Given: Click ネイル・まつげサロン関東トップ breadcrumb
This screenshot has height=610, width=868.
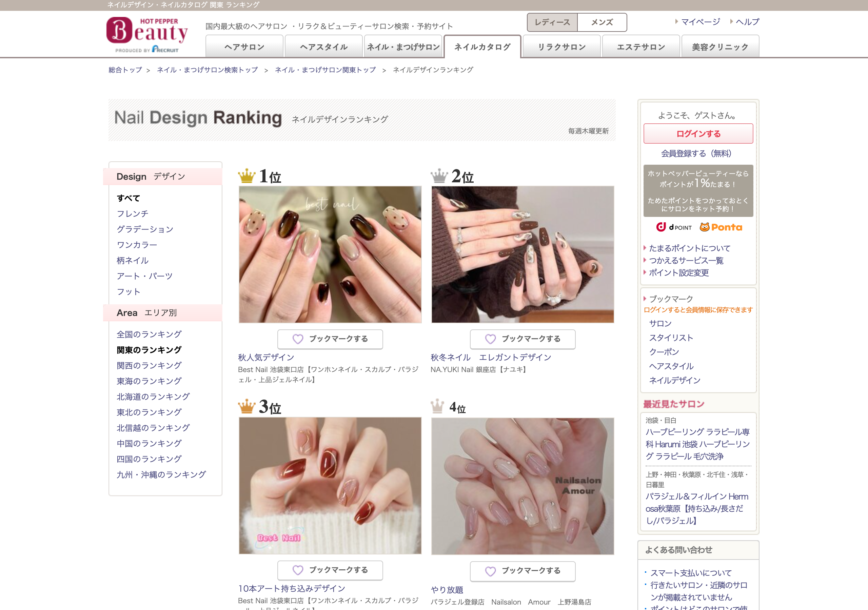Looking at the screenshot, I should 325,70.
